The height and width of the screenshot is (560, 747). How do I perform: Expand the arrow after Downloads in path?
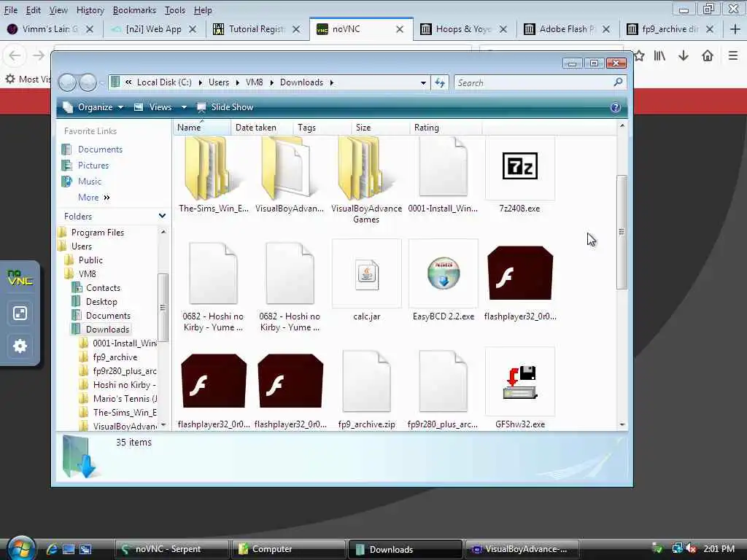pos(332,82)
